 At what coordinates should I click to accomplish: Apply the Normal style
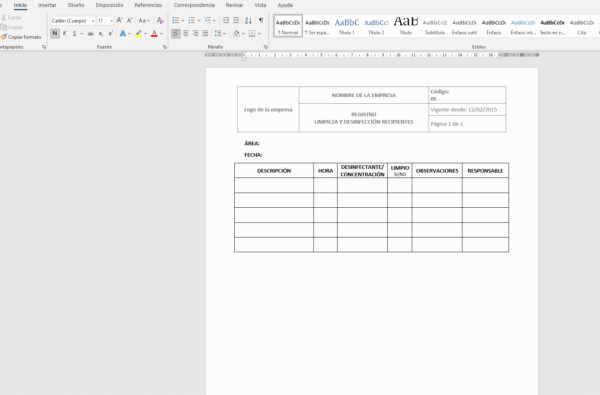[288, 26]
